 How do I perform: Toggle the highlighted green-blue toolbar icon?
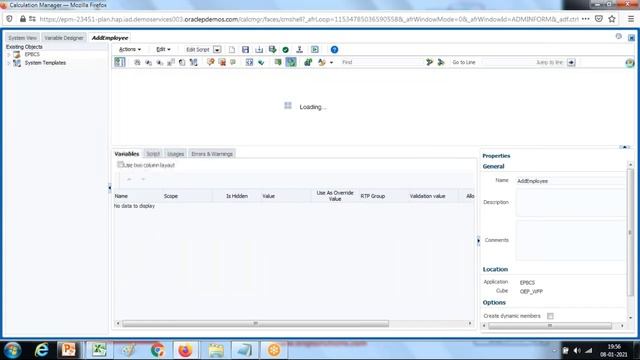point(291,62)
